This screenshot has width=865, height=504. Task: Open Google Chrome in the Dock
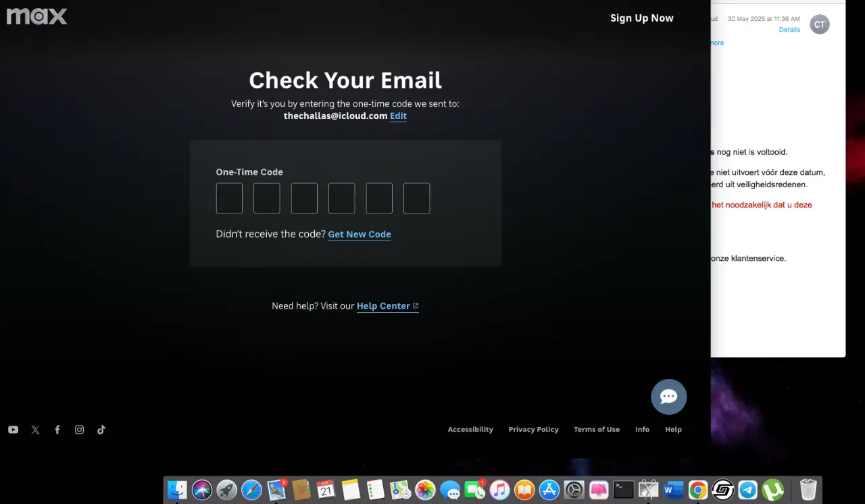pos(698,489)
